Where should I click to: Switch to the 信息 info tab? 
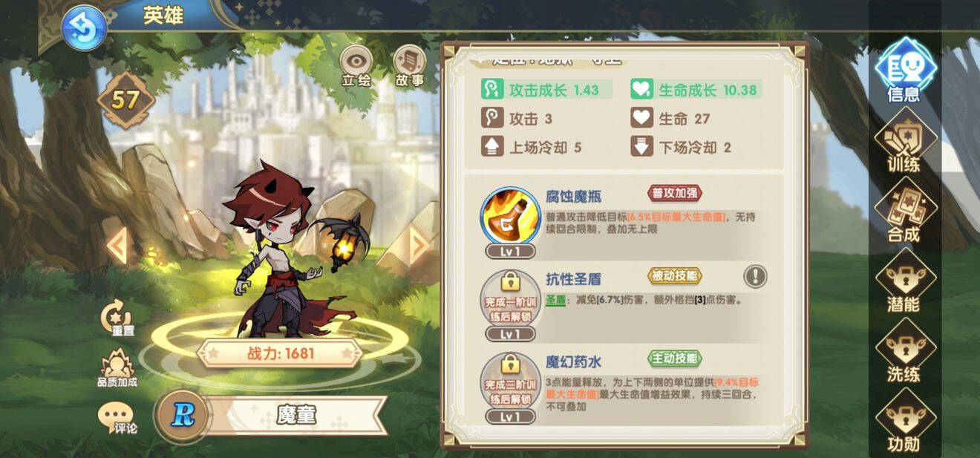904,70
